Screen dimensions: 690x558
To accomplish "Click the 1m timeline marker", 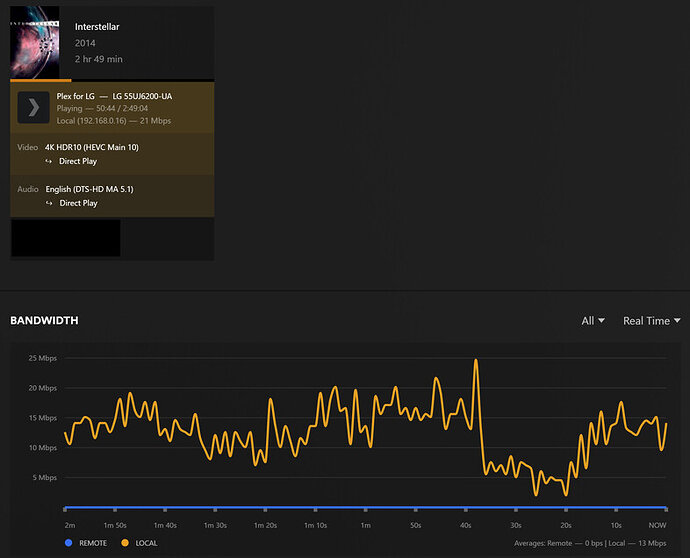I will click(x=366, y=525).
